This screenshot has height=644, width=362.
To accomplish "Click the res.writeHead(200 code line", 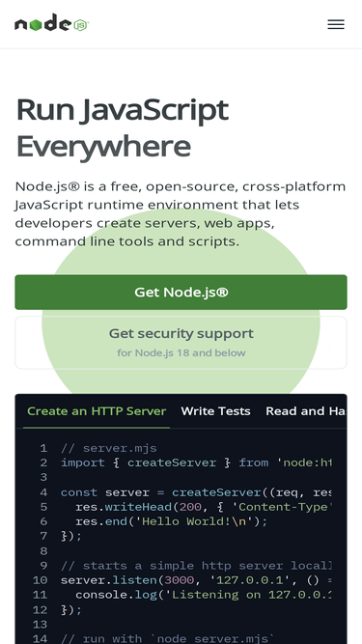I will click(x=203, y=507).
